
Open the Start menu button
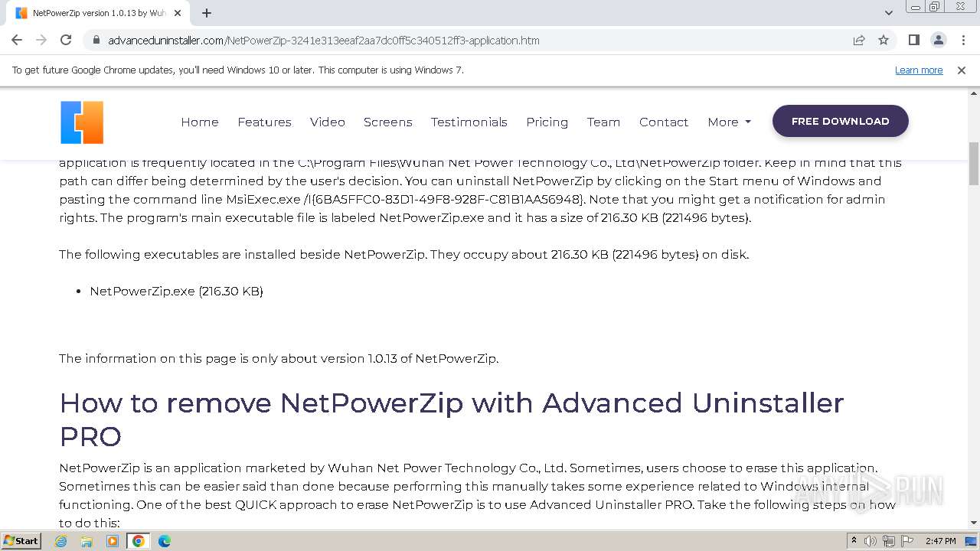click(x=21, y=540)
